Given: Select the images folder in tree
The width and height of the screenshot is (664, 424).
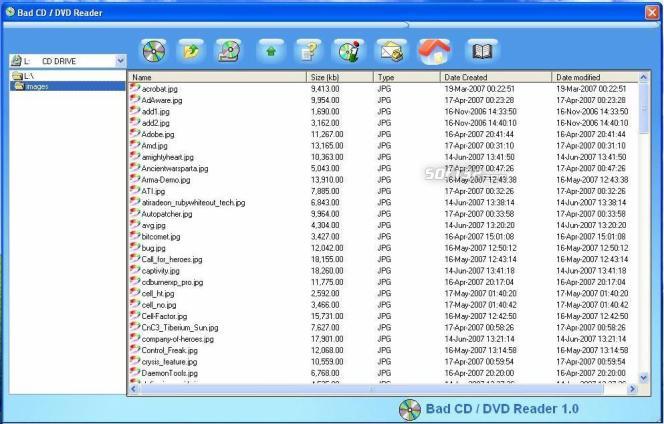Looking at the screenshot, I should [x=68, y=86].
